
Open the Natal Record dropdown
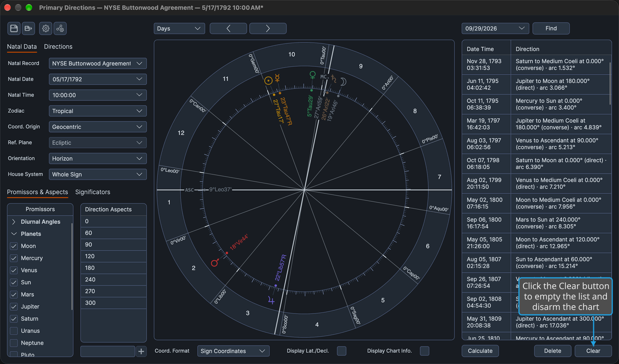click(98, 63)
